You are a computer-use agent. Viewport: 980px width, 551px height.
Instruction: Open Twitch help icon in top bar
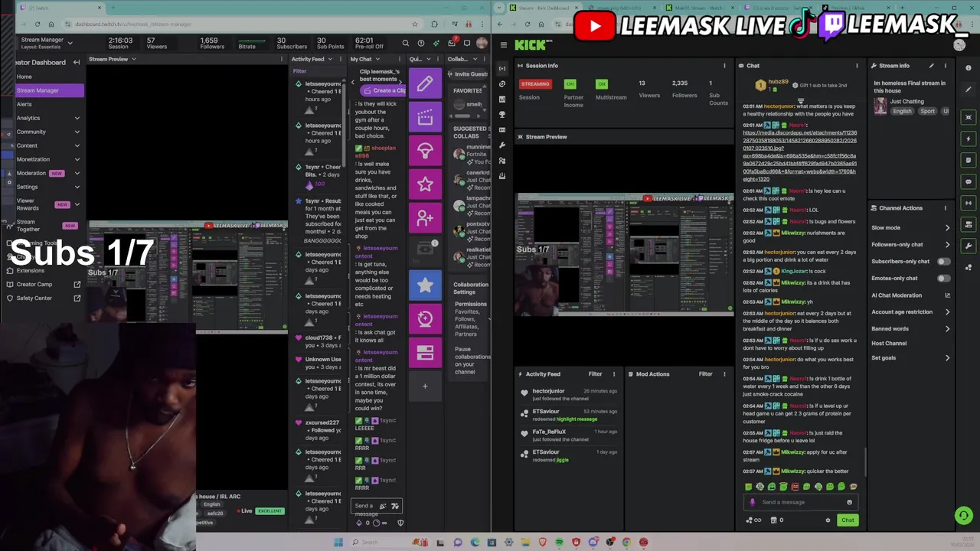pos(421,44)
